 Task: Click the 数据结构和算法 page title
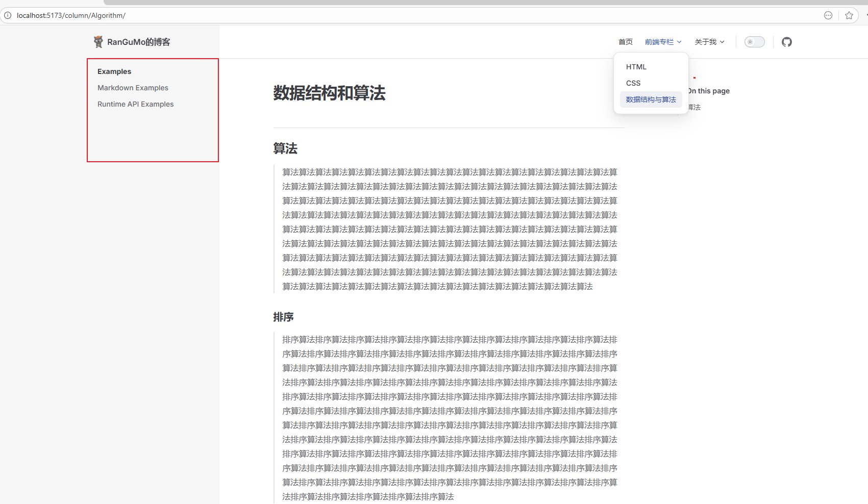coord(329,93)
